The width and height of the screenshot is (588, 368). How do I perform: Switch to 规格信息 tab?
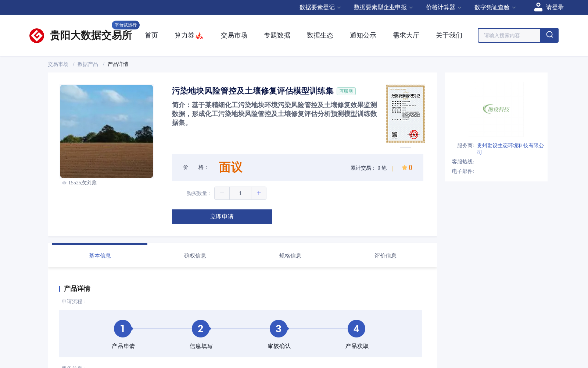point(290,255)
